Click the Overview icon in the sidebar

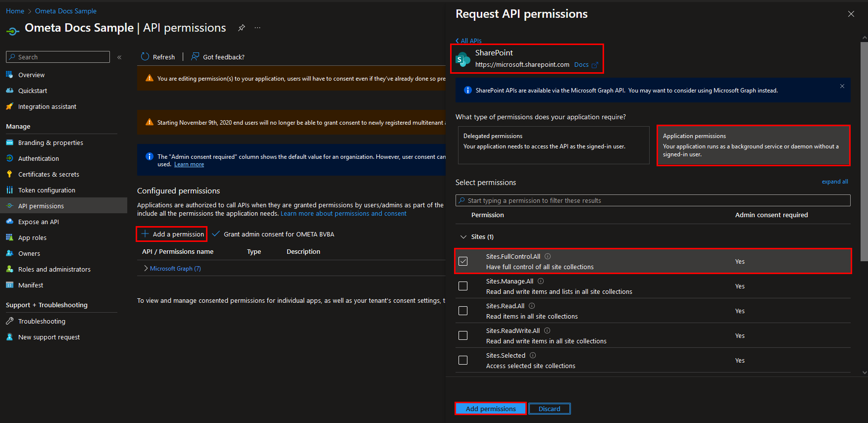click(x=9, y=75)
